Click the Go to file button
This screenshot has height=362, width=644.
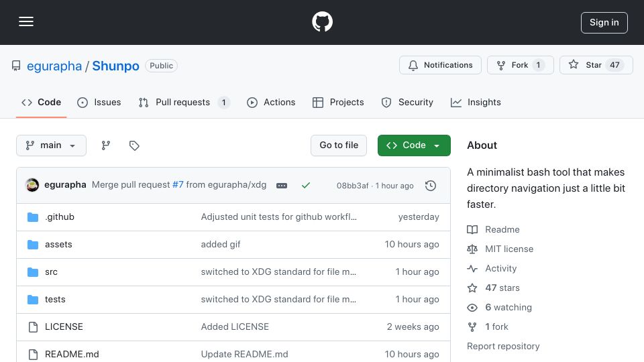point(339,145)
